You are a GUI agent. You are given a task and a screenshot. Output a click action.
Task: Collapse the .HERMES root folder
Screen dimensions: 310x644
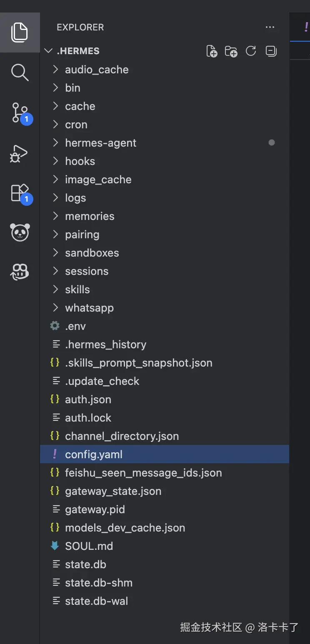(49, 51)
